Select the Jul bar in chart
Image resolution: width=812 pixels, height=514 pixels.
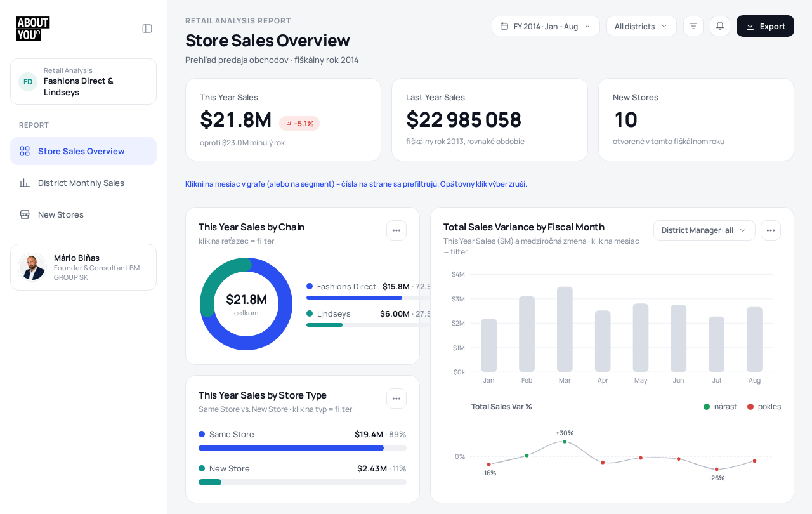tap(717, 345)
